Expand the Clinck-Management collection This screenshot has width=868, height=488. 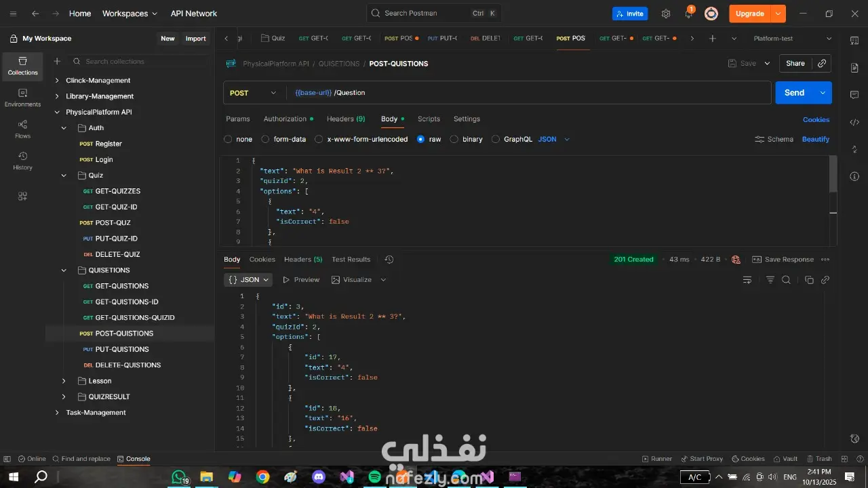tap(57, 81)
